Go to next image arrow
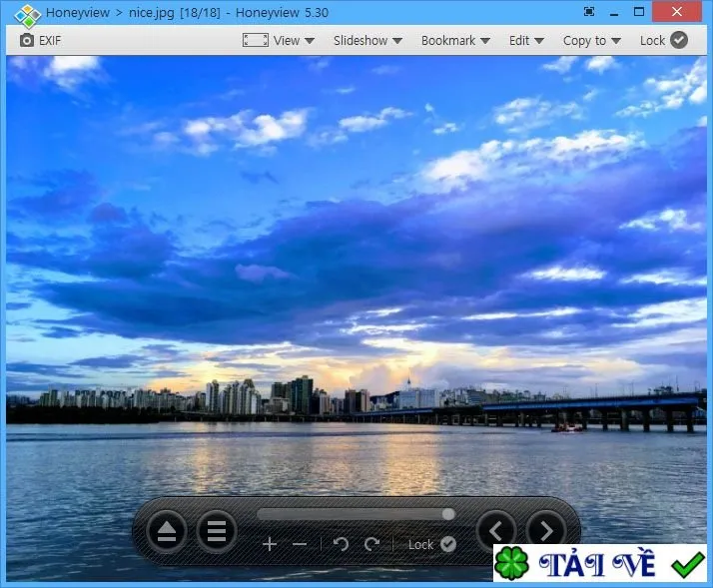This screenshot has height=588, width=713. coord(546,531)
